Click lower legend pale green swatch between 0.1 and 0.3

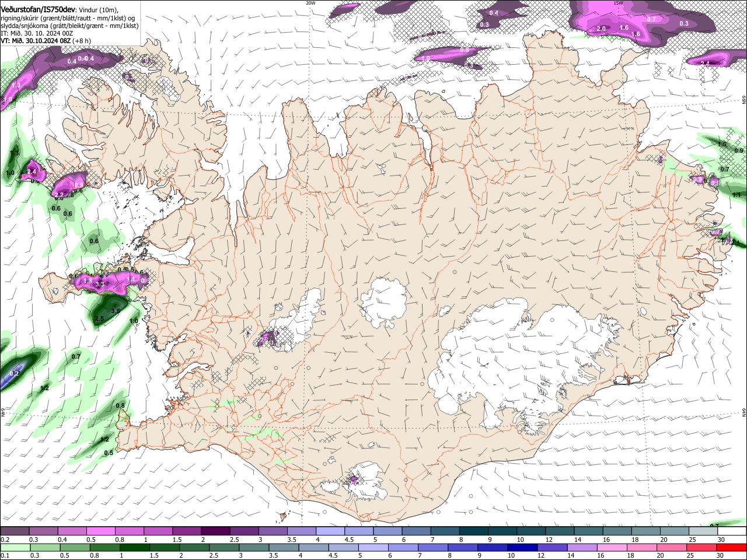pyautogui.click(x=15, y=547)
